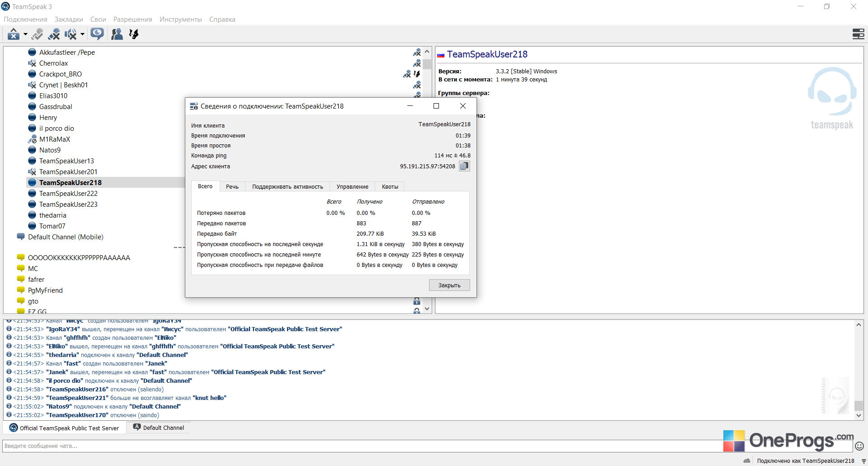
Task: Select user il porco dio
Action: (x=57, y=128)
